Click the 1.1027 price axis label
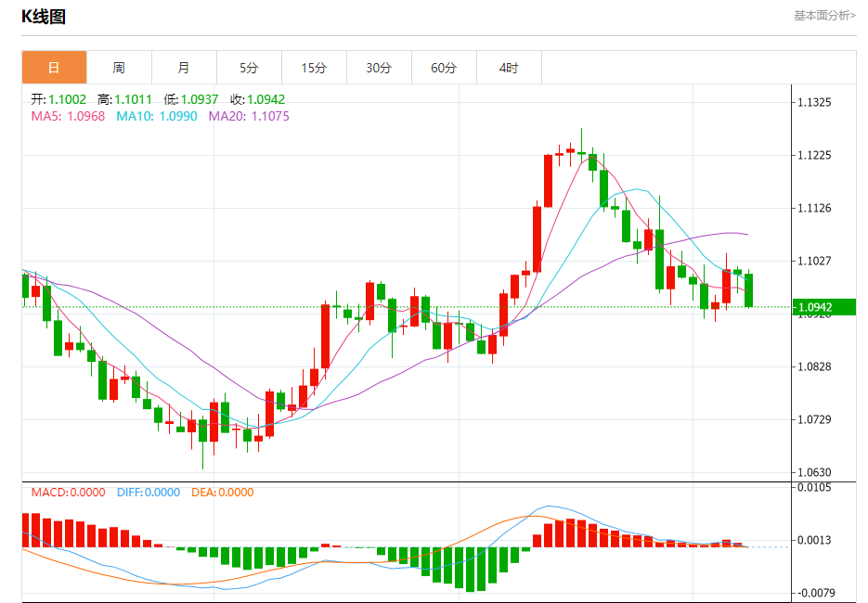 coord(814,261)
